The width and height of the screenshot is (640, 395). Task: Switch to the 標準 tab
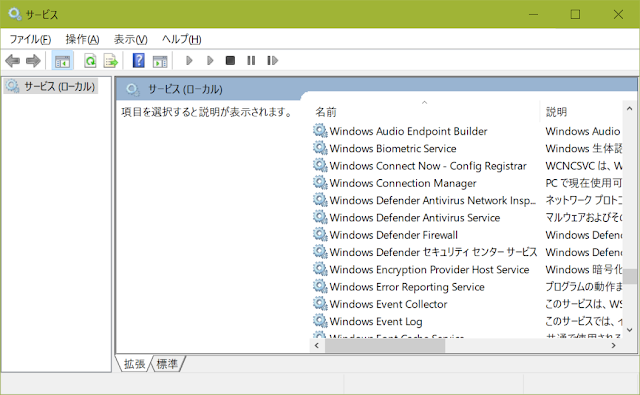[x=167, y=364]
